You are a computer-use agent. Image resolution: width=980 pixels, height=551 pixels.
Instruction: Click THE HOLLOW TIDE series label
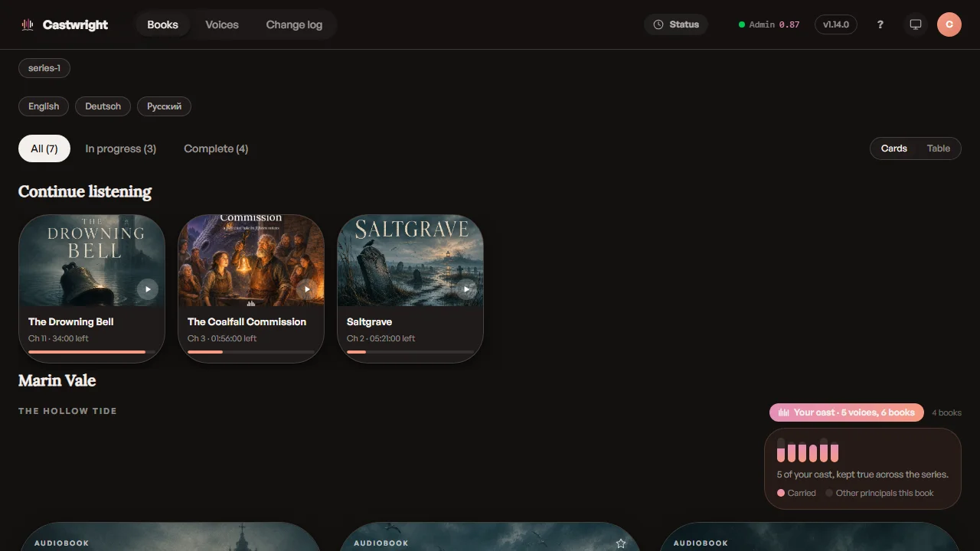67,411
